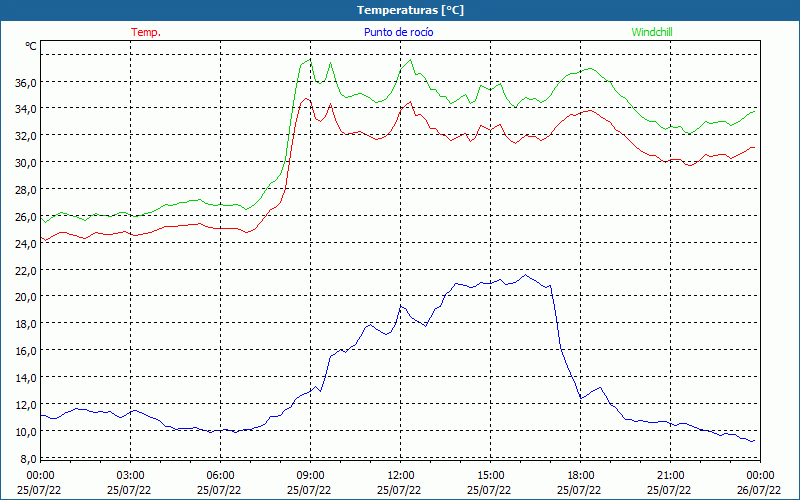Click the 16,0 y-axis value
The width and height of the screenshot is (800, 500).
pyautogui.click(x=26, y=351)
